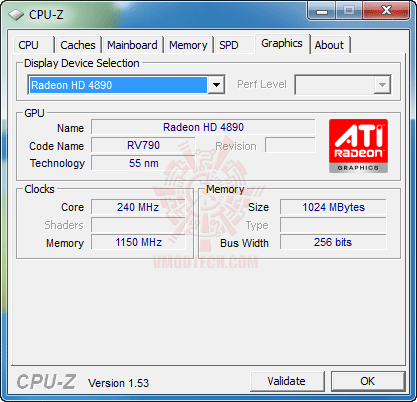Click the Validate button

[287, 381]
